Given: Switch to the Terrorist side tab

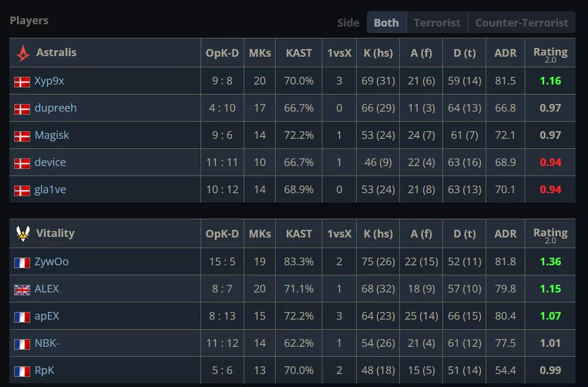Looking at the screenshot, I should coord(437,23).
